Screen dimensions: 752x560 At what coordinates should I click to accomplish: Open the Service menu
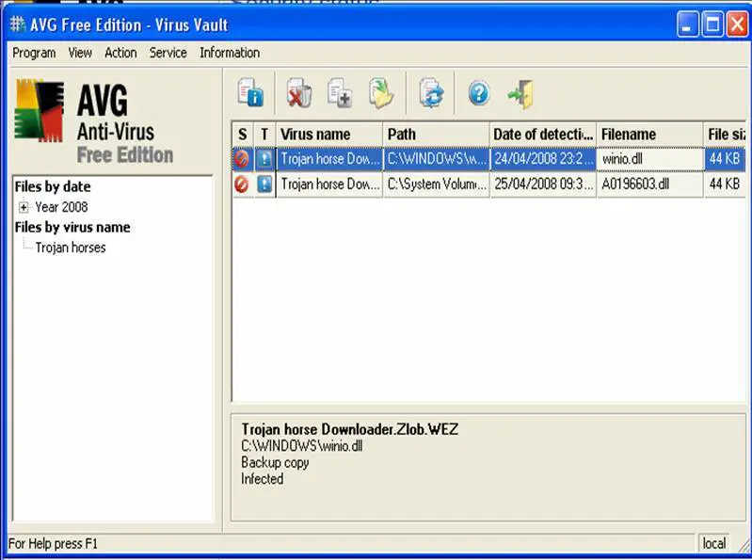click(168, 53)
